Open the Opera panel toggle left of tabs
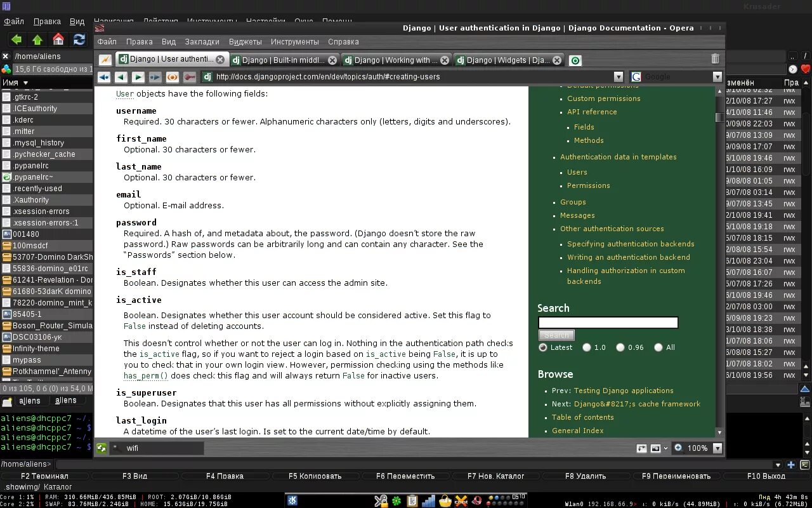Screen dimensions: 812x508 click(105, 60)
